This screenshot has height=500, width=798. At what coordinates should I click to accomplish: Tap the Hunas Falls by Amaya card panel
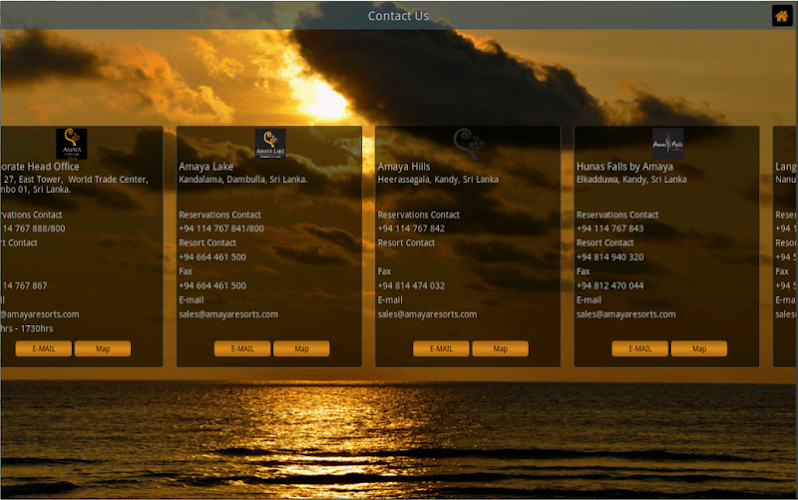pyautogui.click(x=667, y=246)
